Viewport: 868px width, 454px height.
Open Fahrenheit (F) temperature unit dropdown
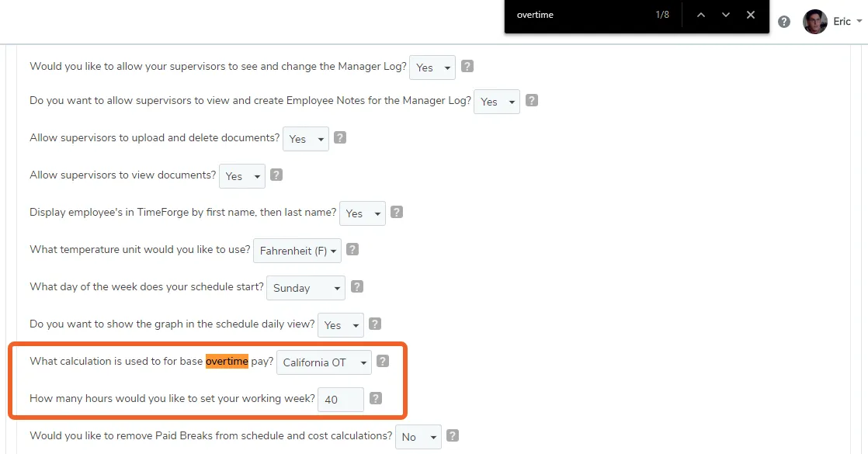click(297, 251)
